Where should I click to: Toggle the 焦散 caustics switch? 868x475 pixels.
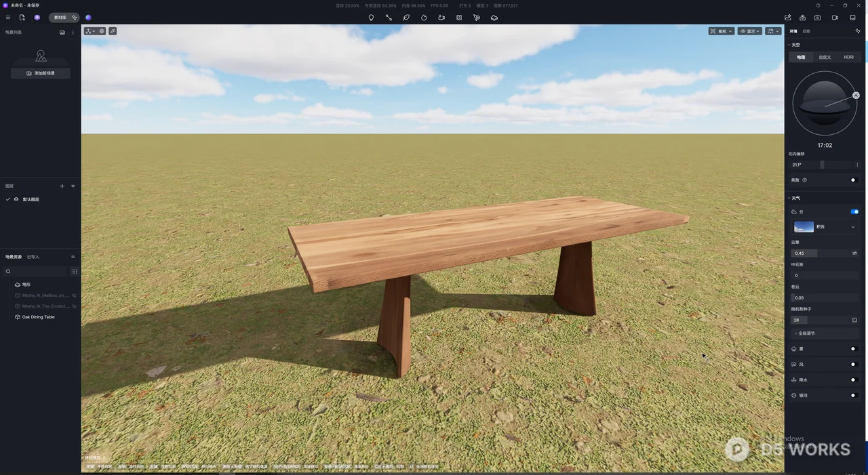[x=854, y=180]
